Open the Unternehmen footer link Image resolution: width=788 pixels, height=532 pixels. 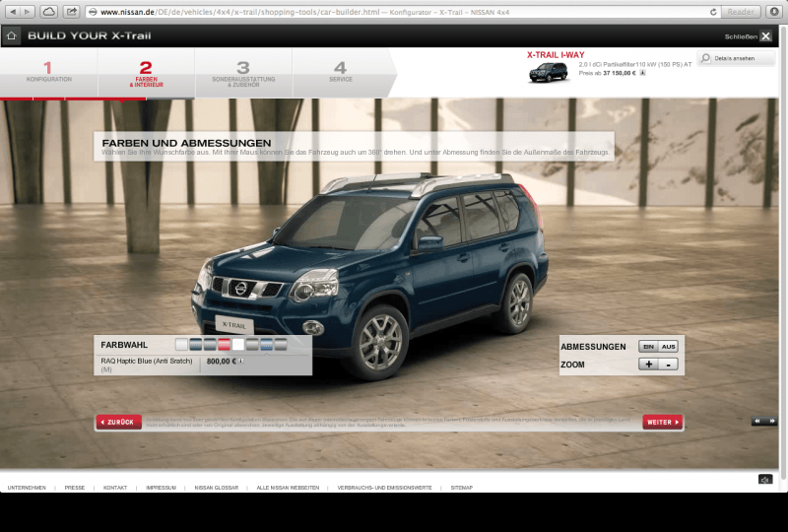pyautogui.click(x=27, y=488)
